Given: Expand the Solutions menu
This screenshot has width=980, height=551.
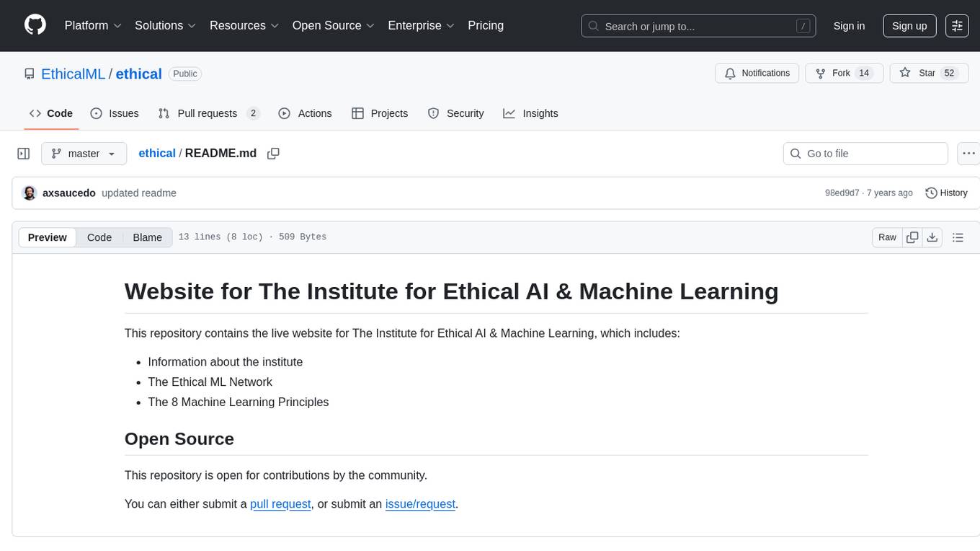Looking at the screenshot, I should pos(166,25).
